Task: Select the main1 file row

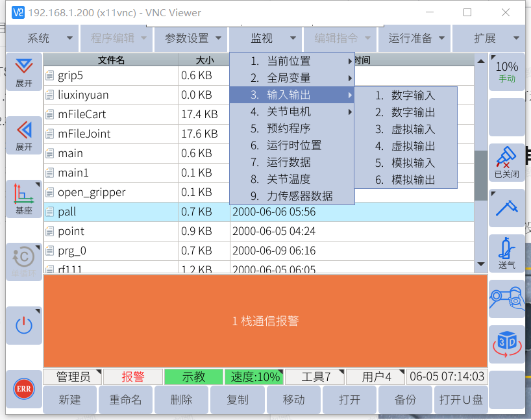Action: (111, 173)
